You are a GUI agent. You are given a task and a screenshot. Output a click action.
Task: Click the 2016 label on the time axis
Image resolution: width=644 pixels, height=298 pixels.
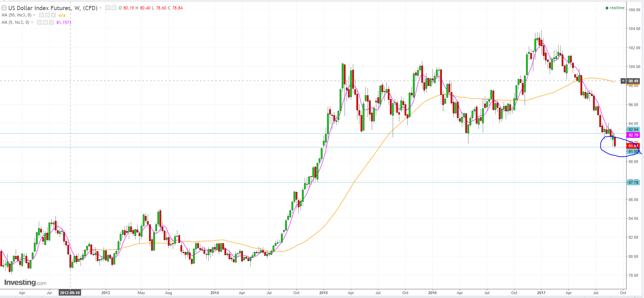tap(432, 293)
